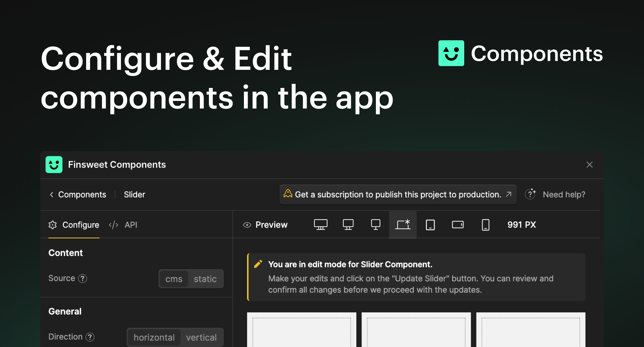Screen dimensions: 644x347
Task: Click the third slide placeholder in preview
Action: [531, 330]
